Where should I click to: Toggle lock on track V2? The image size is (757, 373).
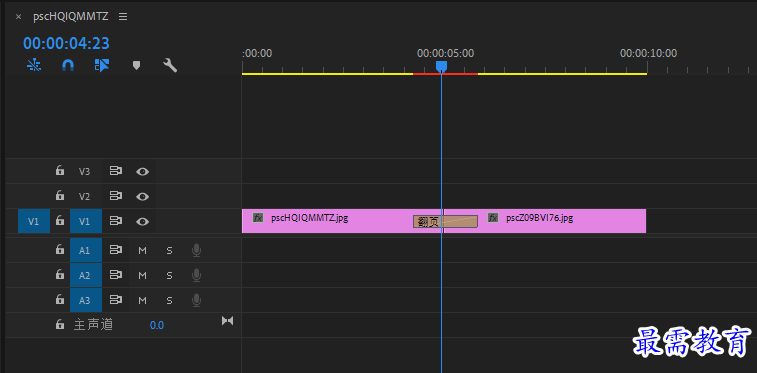point(59,196)
